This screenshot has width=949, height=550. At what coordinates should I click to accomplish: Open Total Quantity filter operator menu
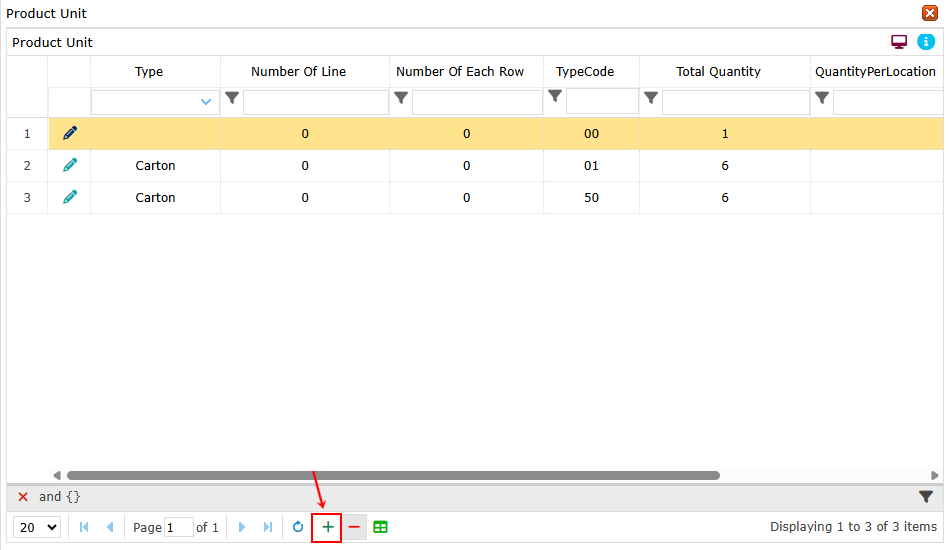click(650, 98)
